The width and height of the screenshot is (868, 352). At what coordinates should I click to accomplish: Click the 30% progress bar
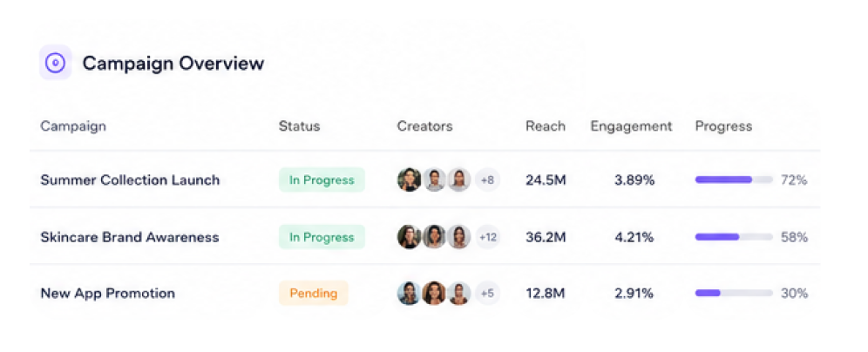coord(734,293)
